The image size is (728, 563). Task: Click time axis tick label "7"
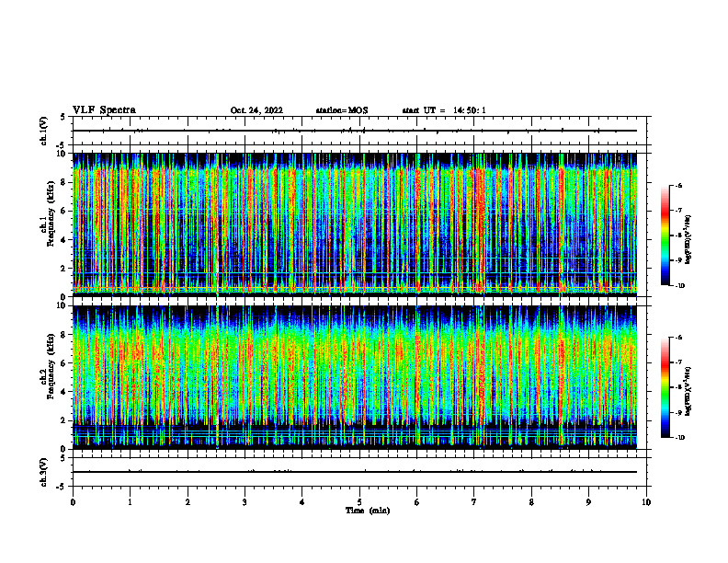474,502
